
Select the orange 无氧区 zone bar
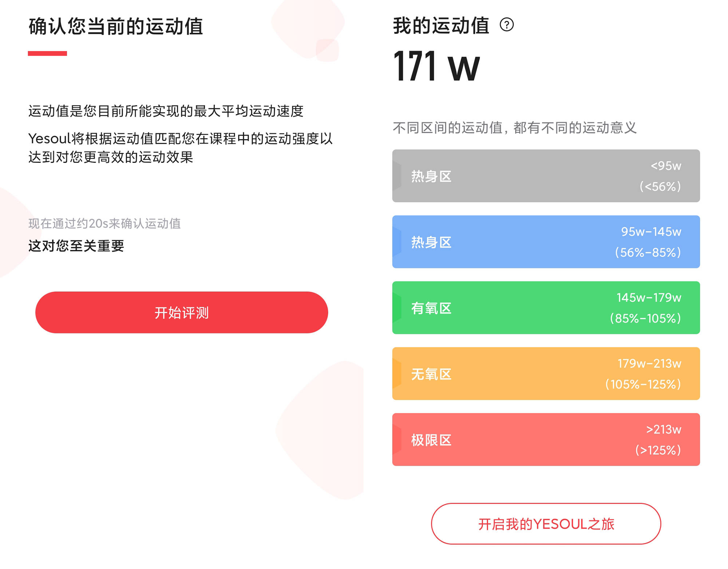coord(546,373)
